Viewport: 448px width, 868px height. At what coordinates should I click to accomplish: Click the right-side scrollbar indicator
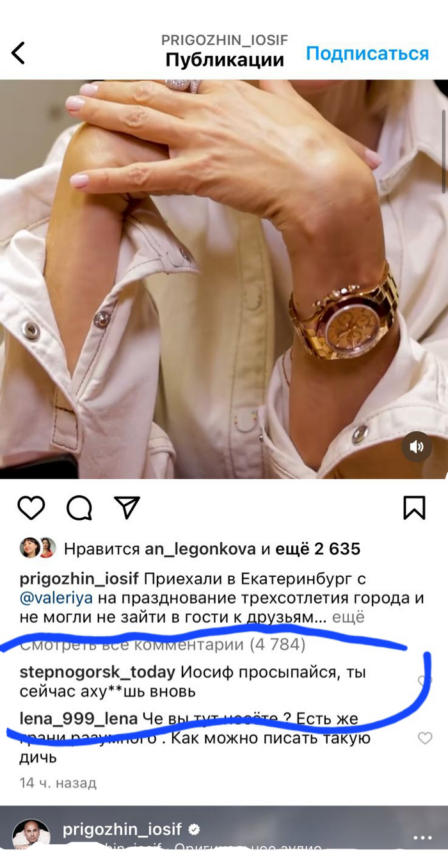pyautogui.click(x=444, y=150)
